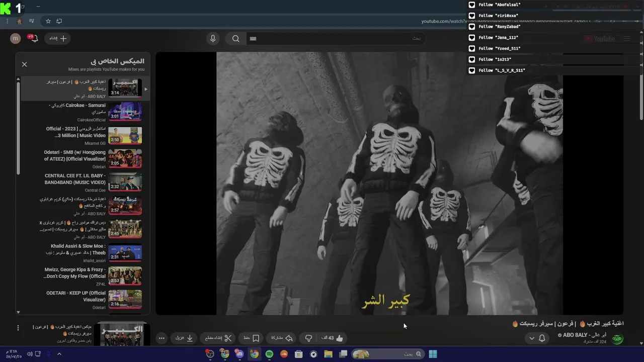The height and width of the screenshot is (362, 644).
Task: Bookmark page with star icon
Action: 48,21
